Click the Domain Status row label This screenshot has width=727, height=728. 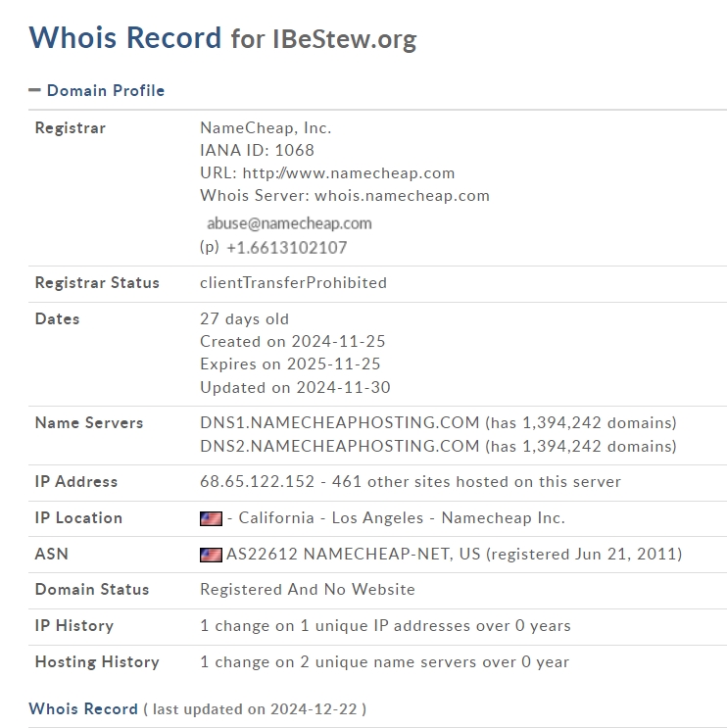click(x=92, y=589)
